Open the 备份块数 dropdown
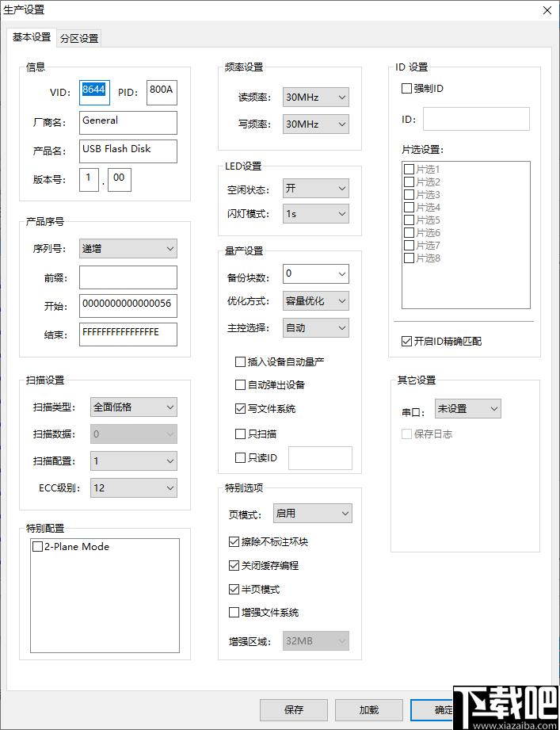Image resolution: width=560 pixels, height=730 pixels. tap(315, 273)
